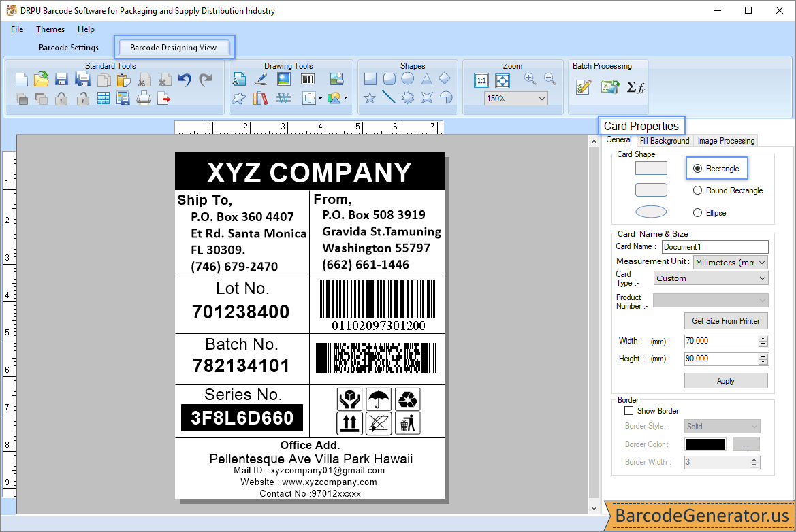Lock the selected object (closed padlock)
Viewport: 796px width, 532px height.
click(x=61, y=99)
